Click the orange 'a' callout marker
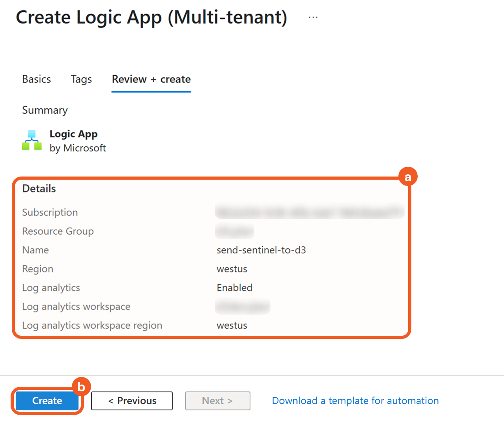Viewport: 504px width, 426px height. 408,177
